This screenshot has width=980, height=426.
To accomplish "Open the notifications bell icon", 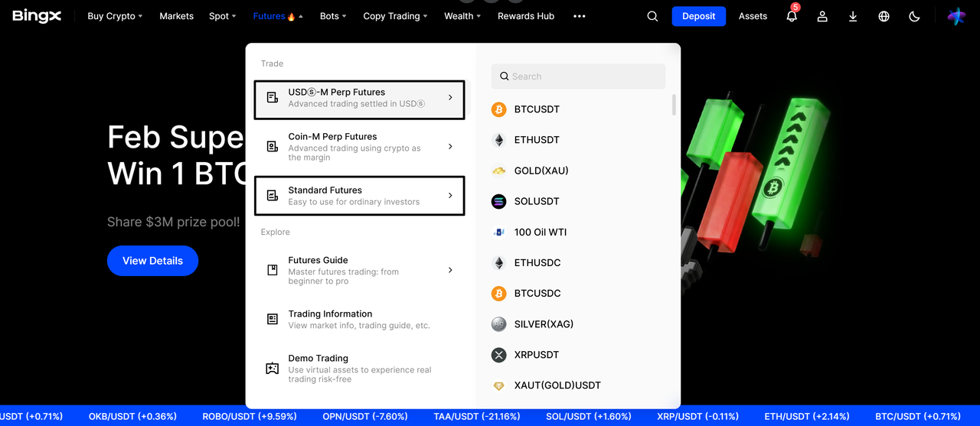I will (792, 16).
